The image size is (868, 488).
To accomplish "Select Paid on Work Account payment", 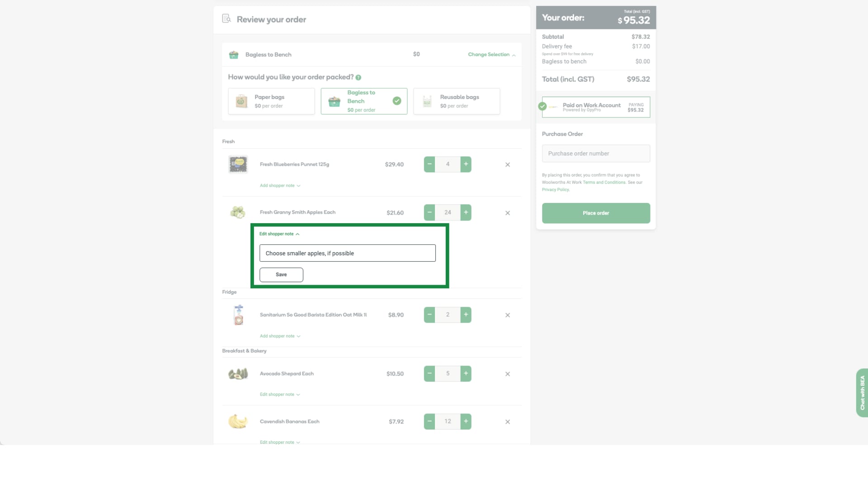I will [595, 107].
